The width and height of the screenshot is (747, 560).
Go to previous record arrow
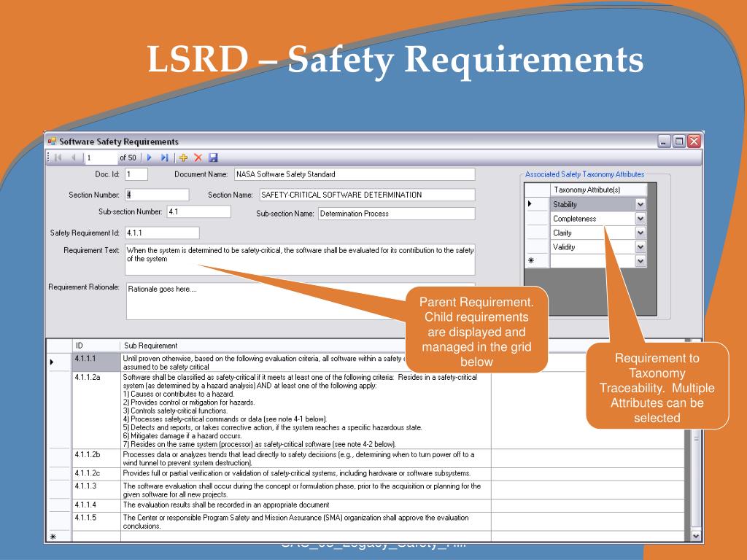pyautogui.click(x=74, y=157)
